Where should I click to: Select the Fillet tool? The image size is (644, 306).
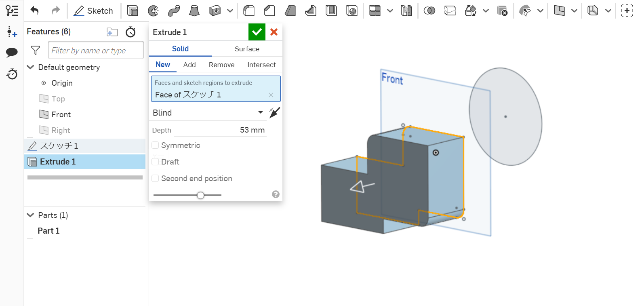point(249,11)
